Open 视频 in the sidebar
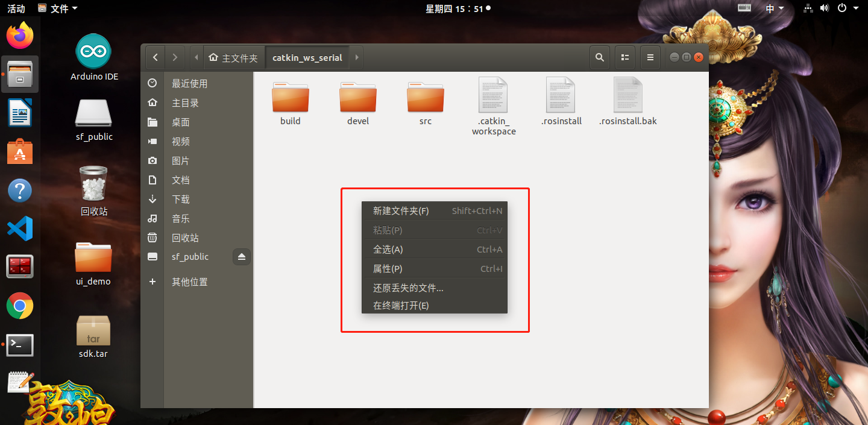 pyautogui.click(x=197, y=141)
